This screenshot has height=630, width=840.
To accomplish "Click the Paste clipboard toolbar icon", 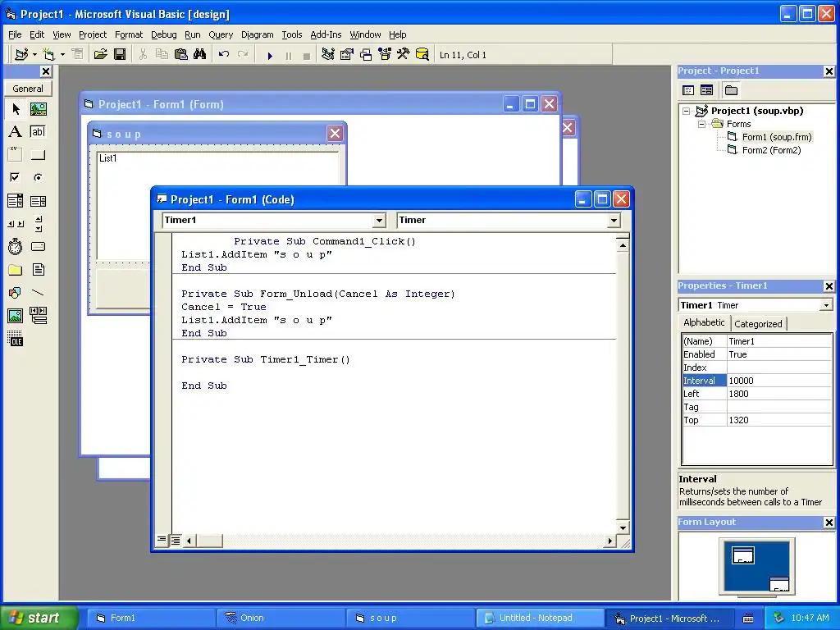I will (181, 54).
